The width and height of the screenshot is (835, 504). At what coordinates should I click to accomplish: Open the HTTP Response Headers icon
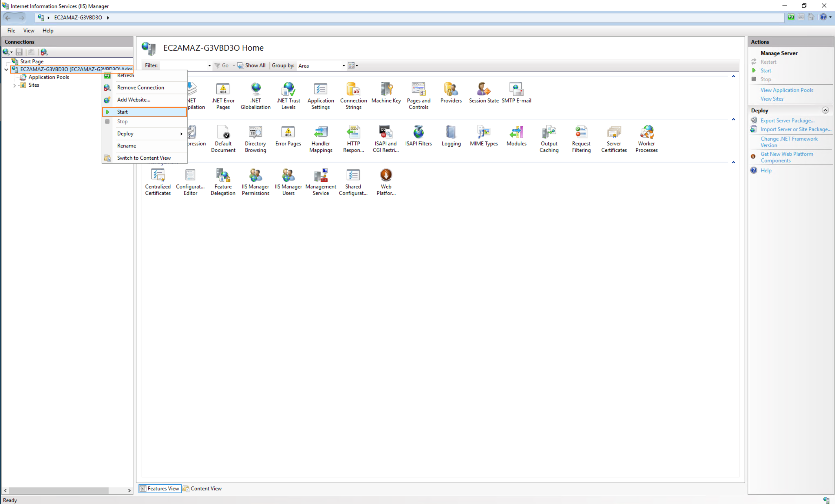(353, 139)
